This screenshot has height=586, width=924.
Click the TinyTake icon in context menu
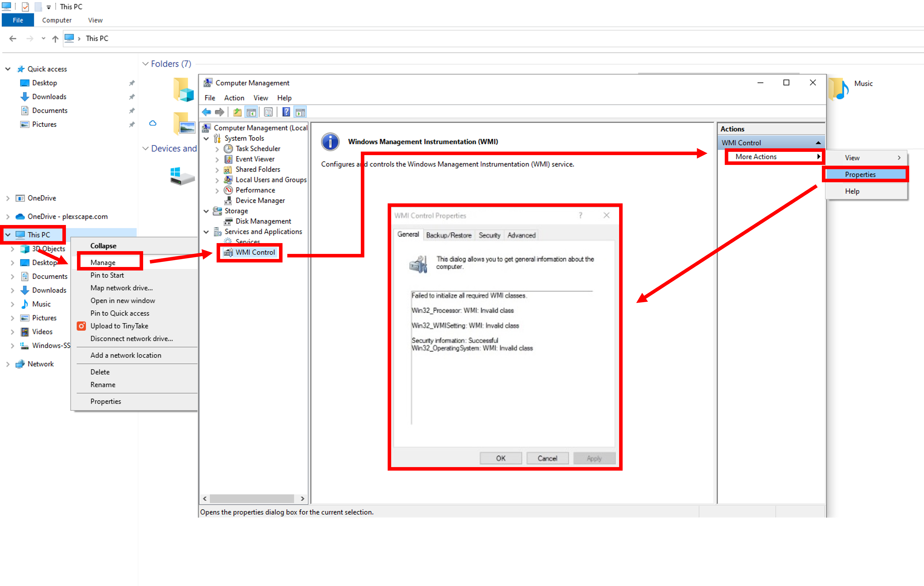pos(81,326)
